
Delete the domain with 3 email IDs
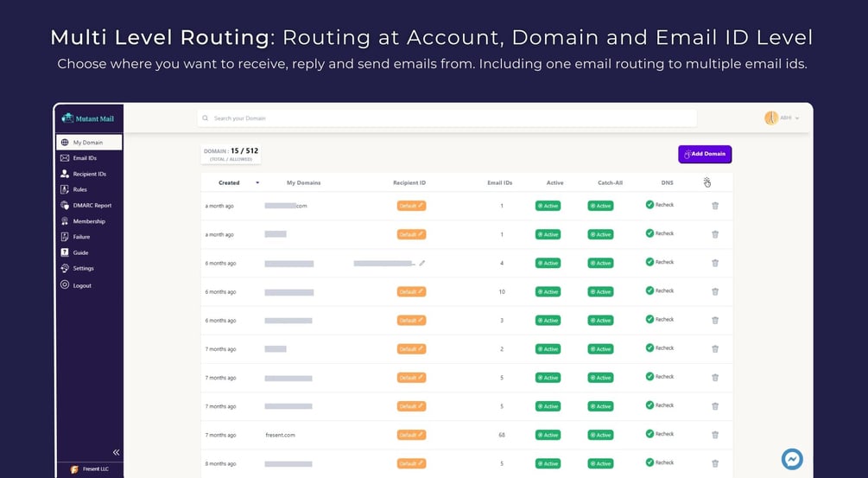point(714,320)
